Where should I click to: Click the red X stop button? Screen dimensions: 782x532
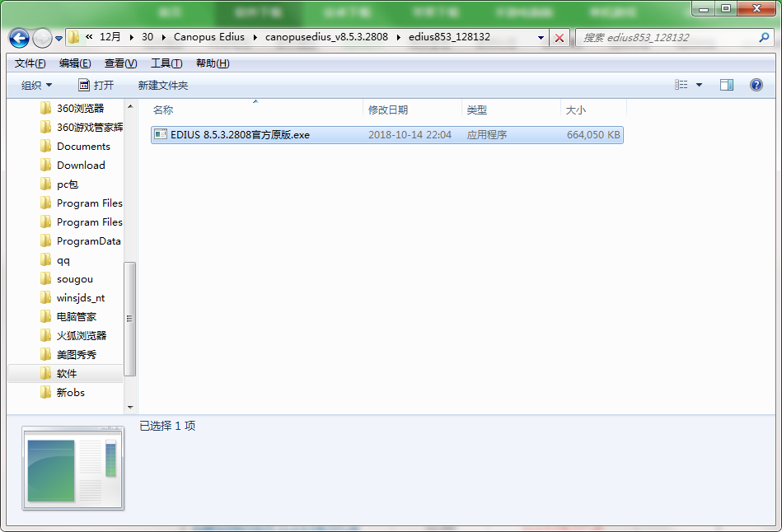coord(560,38)
